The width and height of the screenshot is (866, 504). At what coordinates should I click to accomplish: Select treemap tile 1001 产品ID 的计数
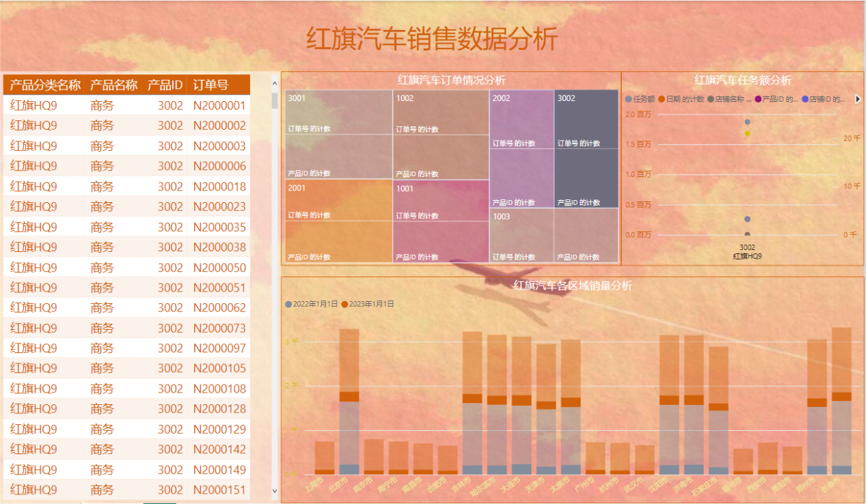click(x=442, y=242)
